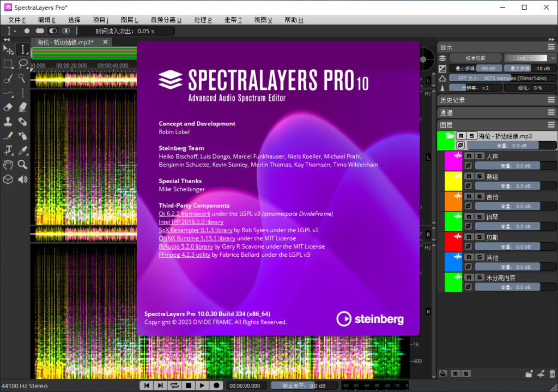Screen dimensions: 558x392
Task: Invert phase of the 吉他 layer
Action: click(468, 206)
